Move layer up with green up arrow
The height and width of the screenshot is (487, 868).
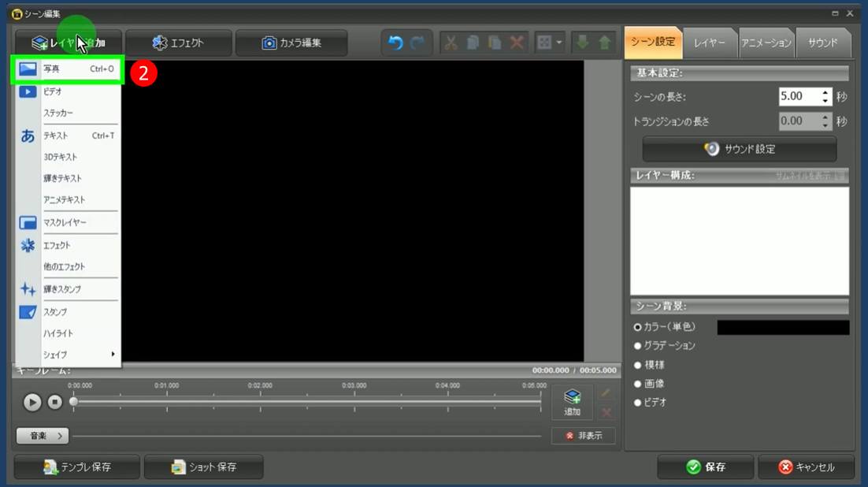(x=604, y=43)
